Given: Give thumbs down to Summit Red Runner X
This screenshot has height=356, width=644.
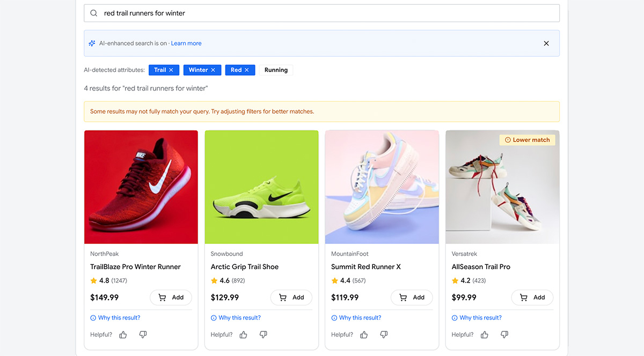Looking at the screenshot, I should 384,334.
